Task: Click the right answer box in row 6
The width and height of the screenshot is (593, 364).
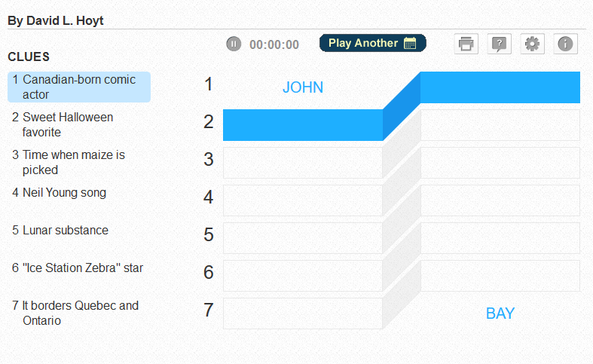Action: pos(500,276)
